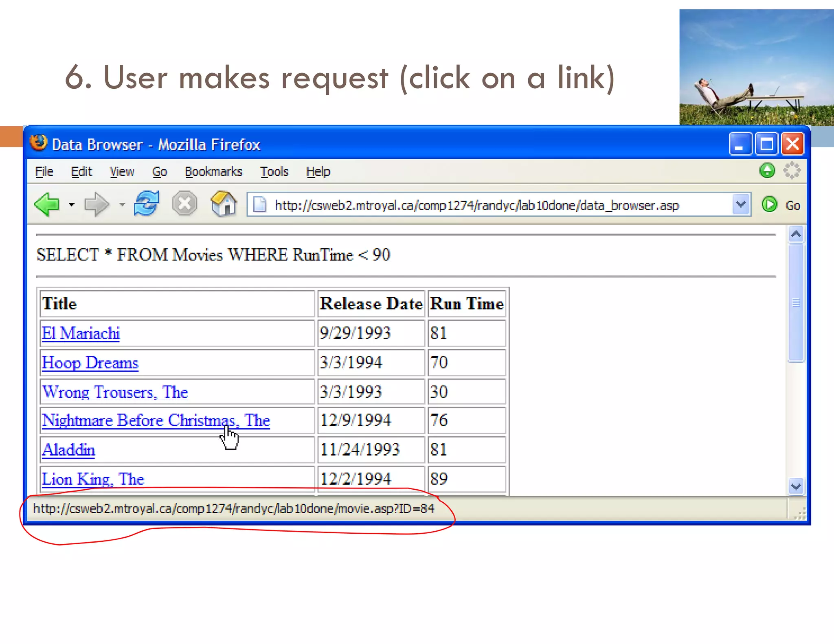Click the Stop loading icon
Viewport: 834px width, 644px height.
184,203
